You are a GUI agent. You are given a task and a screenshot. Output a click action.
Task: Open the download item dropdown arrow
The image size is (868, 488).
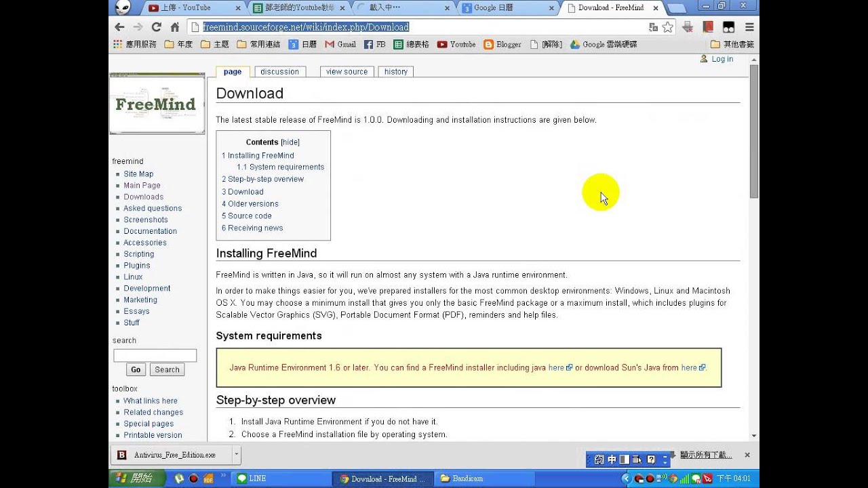coord(236,455)
